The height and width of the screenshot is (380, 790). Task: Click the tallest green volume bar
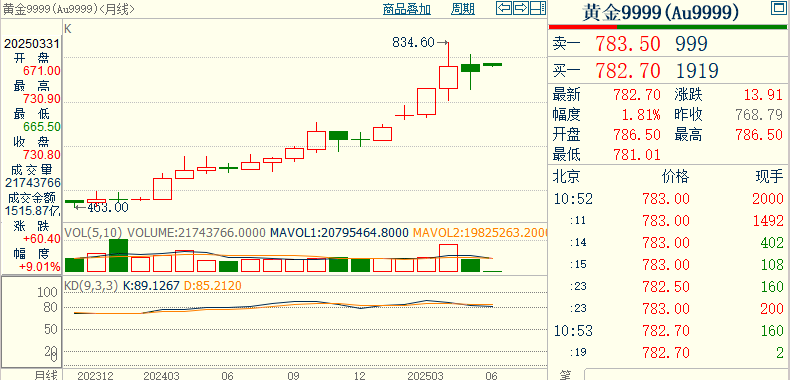[x=118, y=255]
